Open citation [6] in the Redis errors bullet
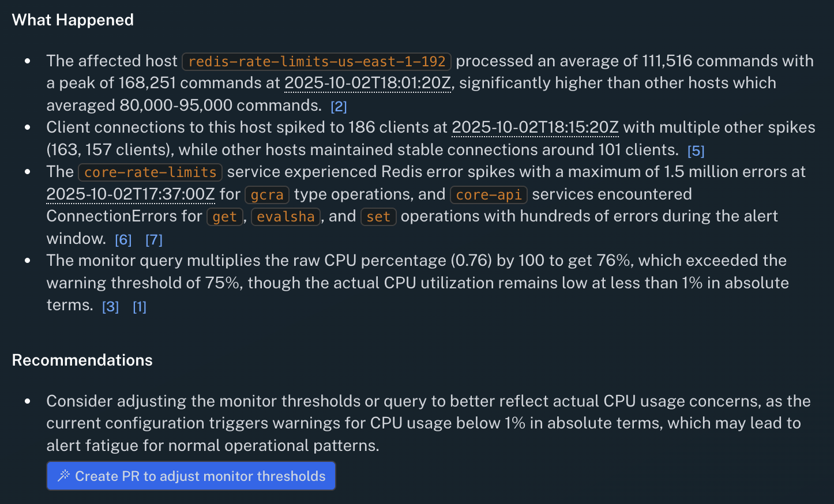Screen dimensions: 834x504 click(123, 239)
